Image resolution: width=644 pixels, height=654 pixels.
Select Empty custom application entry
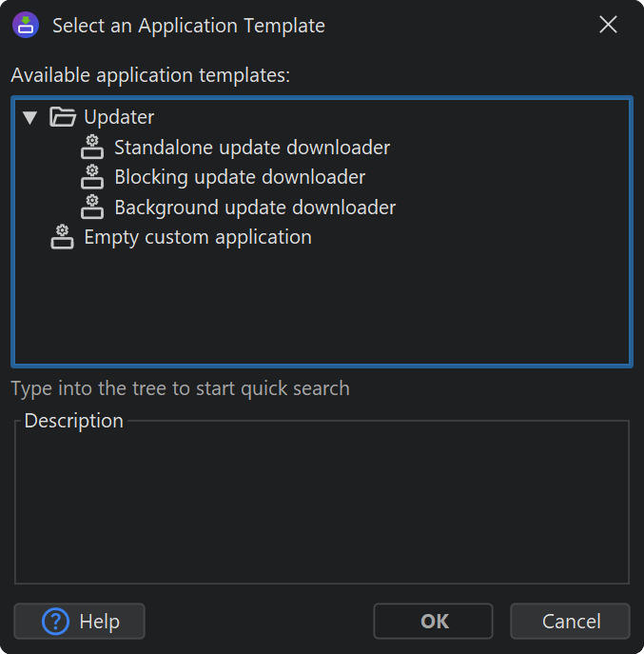click(198, 237)
